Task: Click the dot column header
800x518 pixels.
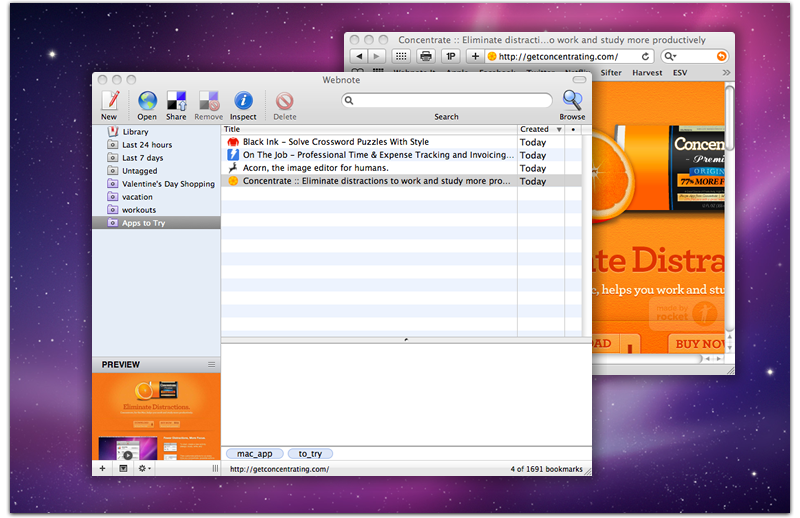Action: pos(573,130)
